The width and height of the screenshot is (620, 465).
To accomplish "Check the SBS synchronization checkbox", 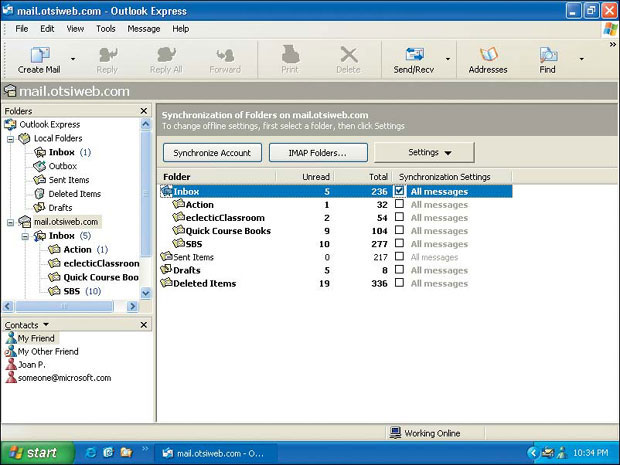I will (x=399, y=243).
